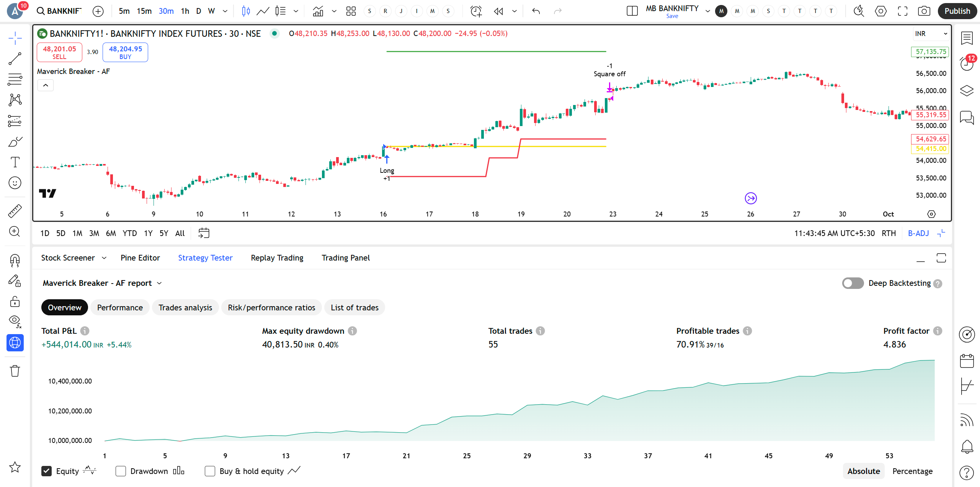This screenshot has height=487, width=980.
Task: Expand indicators favorites dropdown arrow
Action: point(334,11)
